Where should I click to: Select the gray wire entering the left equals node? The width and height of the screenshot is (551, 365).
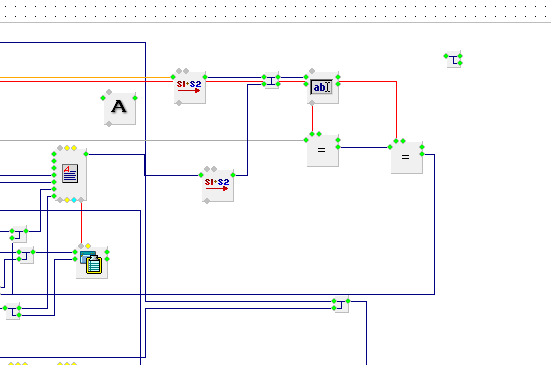tap(152, 141)
